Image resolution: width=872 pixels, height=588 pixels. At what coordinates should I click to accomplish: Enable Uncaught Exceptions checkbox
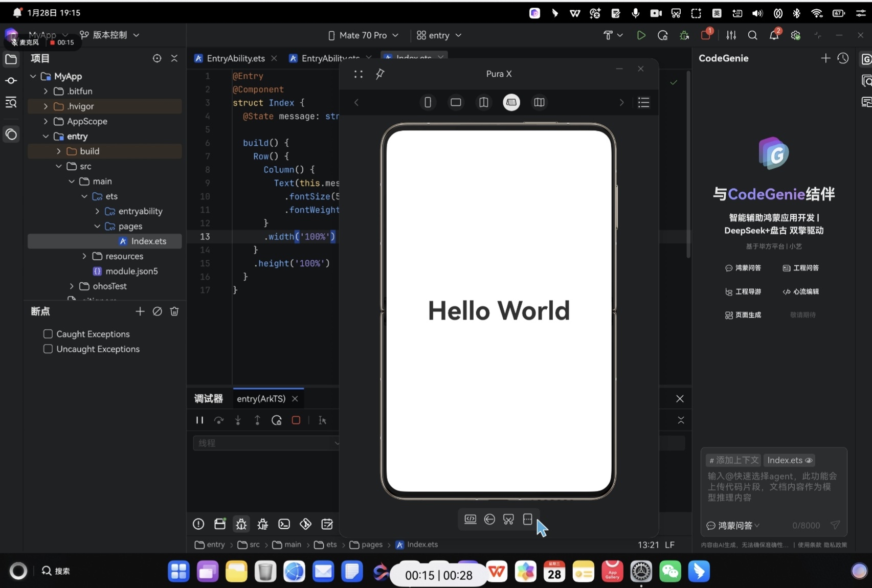[48, 349]
